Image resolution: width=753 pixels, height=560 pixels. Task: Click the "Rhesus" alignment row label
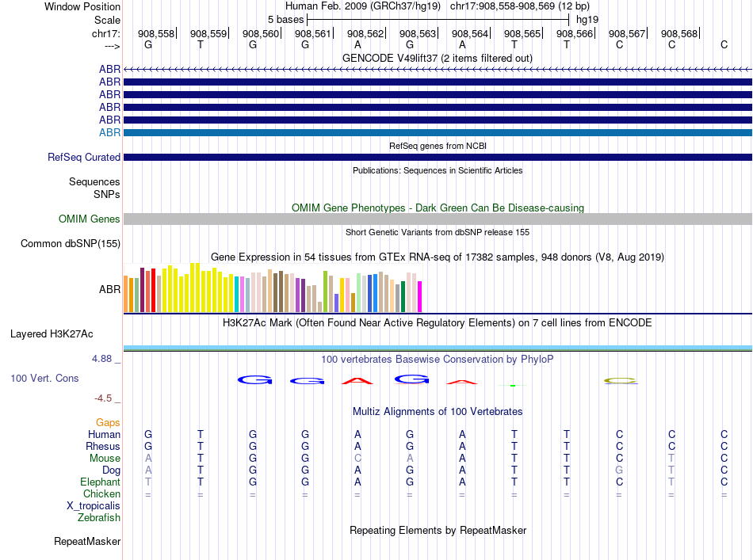pos(103,446)
